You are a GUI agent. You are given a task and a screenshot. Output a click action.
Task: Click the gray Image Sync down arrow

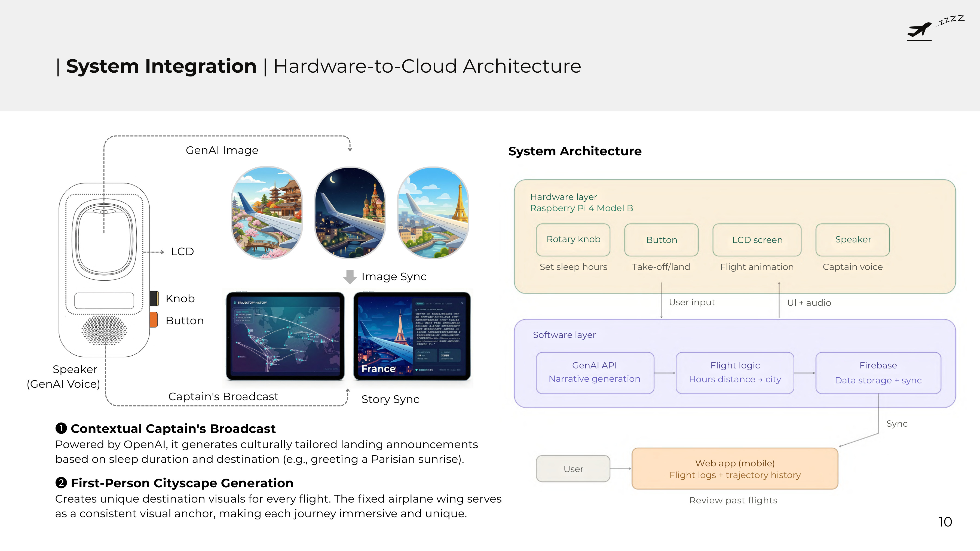pyautogui.click(x=350, y=277)
